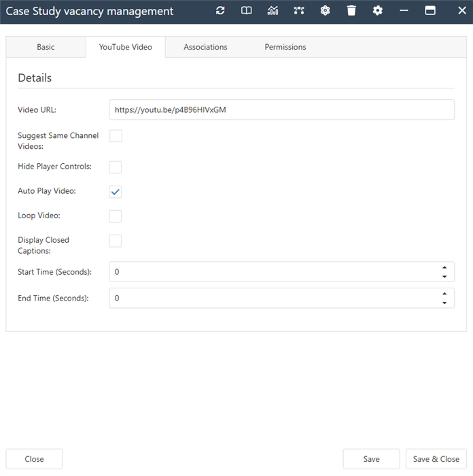Decrease End Time with down arrow
The width and height of the screenshot is (473, 476).
point(444,303)
